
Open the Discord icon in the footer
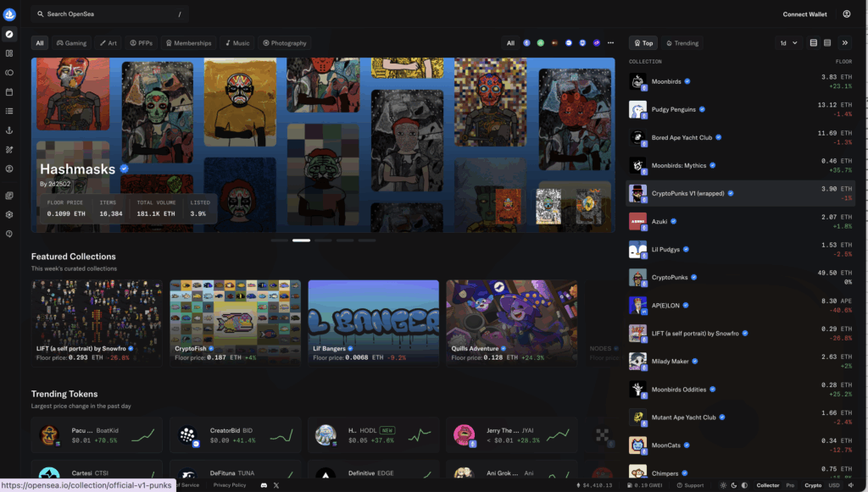click(264, 485)
